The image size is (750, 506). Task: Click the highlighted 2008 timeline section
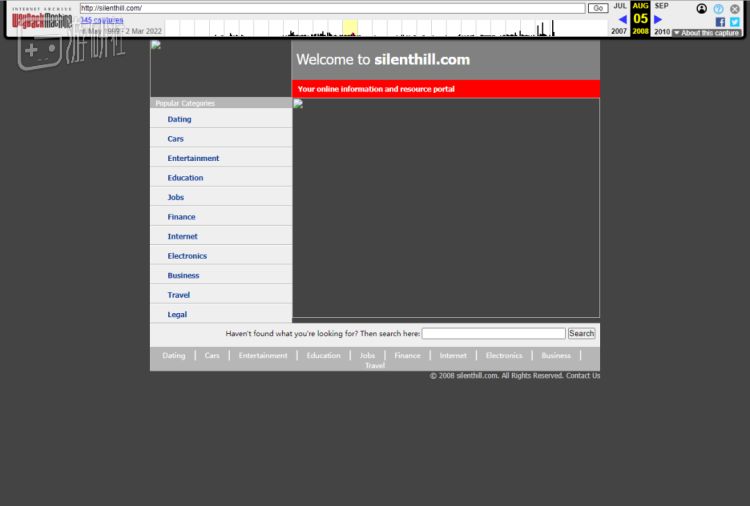[350, 28]
